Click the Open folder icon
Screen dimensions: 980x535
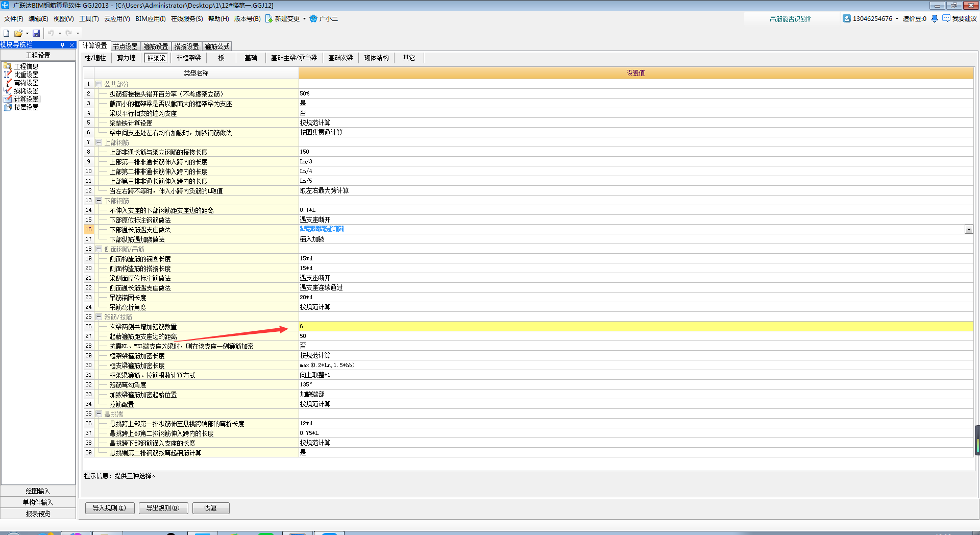(x=18, y=33)
